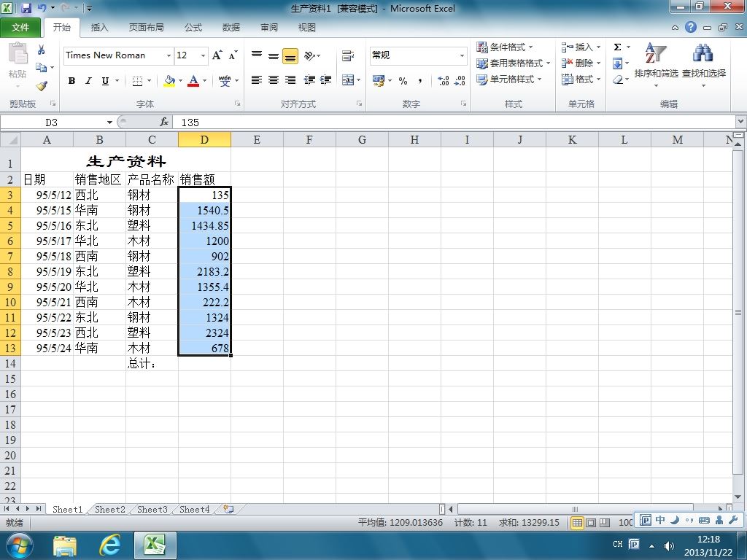Click the Cut scissors icon
The width and height of the screenshot is (747, 560).
42,50
